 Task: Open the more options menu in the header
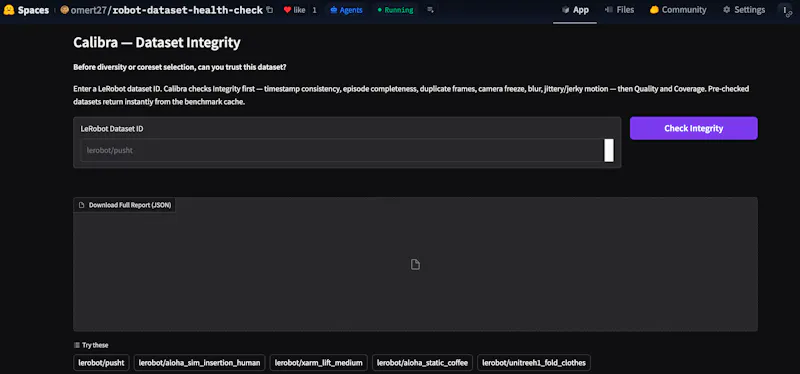pos(785,10)
